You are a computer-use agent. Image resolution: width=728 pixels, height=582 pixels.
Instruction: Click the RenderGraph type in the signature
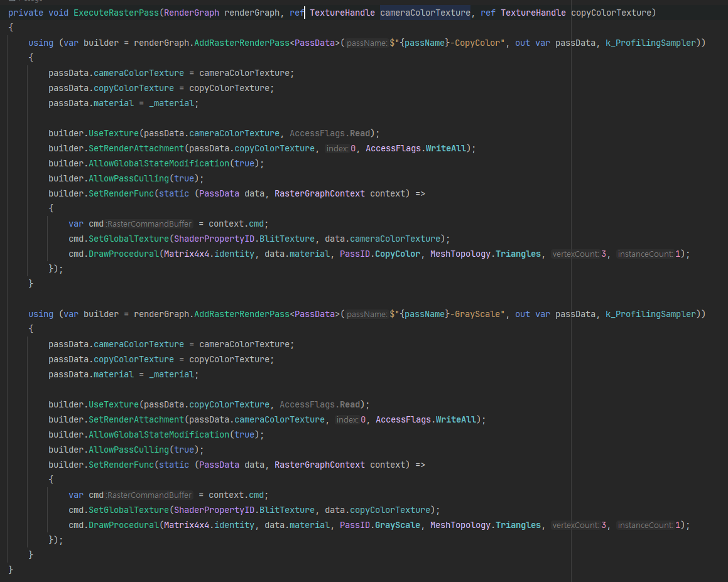[192, 13]
